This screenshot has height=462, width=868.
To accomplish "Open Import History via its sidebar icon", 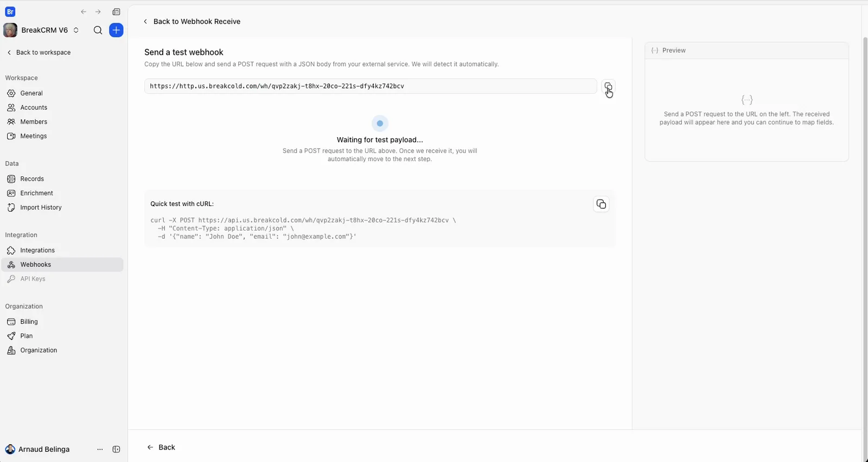I will click(x=11, y=208).
